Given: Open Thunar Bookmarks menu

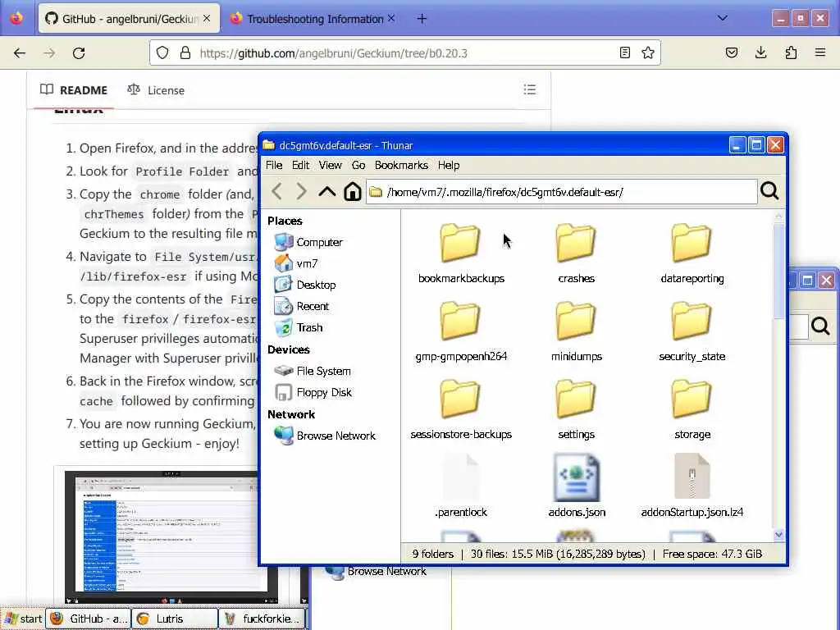Looking at the screenshot, I should coord(401,165).
